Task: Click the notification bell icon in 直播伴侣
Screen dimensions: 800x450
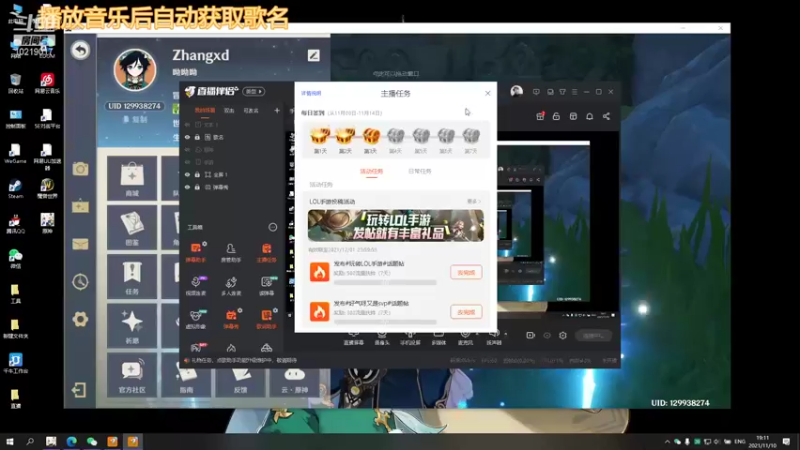Action: click(589, 116)
